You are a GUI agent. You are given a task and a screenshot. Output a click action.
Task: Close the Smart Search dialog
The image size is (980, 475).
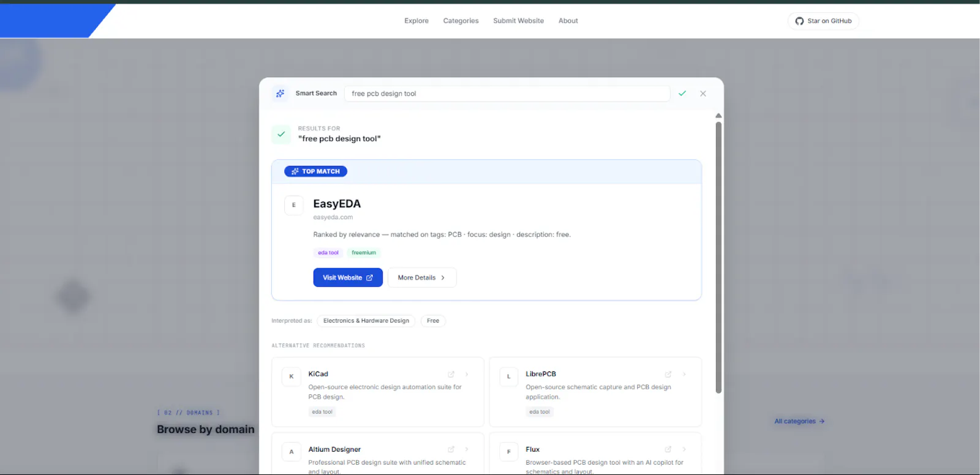point(703,94)
